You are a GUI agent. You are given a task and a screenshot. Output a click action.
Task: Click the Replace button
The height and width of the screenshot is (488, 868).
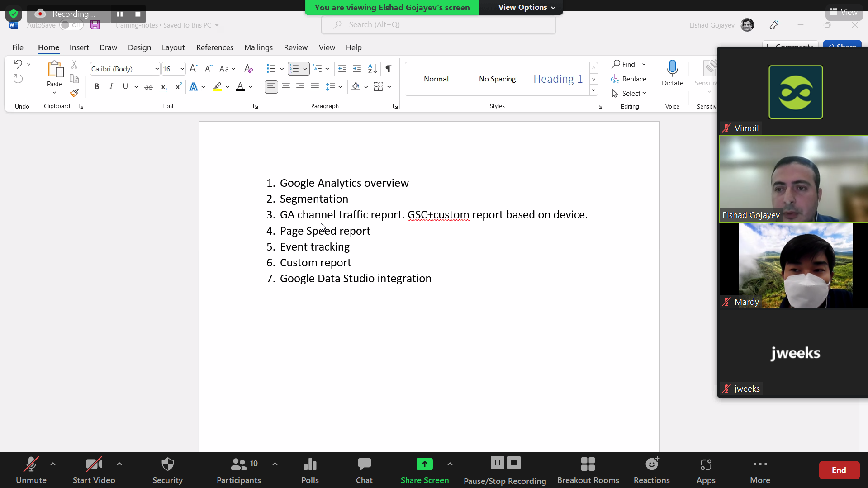click(x=629, y=79)
